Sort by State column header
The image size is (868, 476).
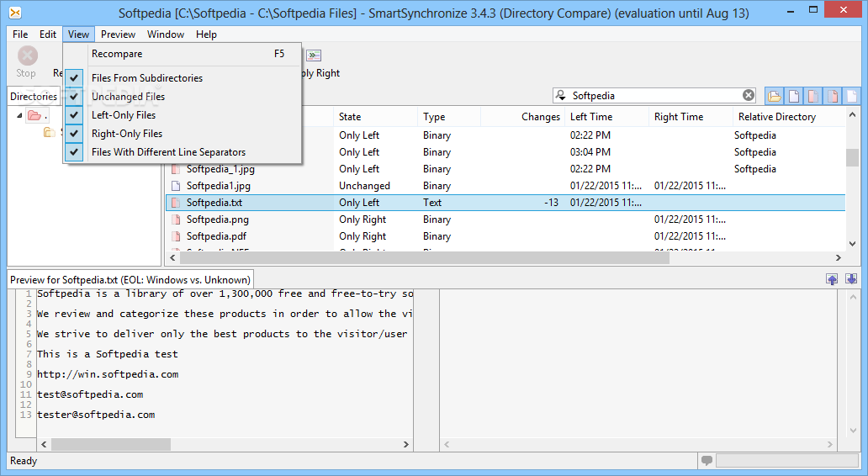click(x=376, y=117)
